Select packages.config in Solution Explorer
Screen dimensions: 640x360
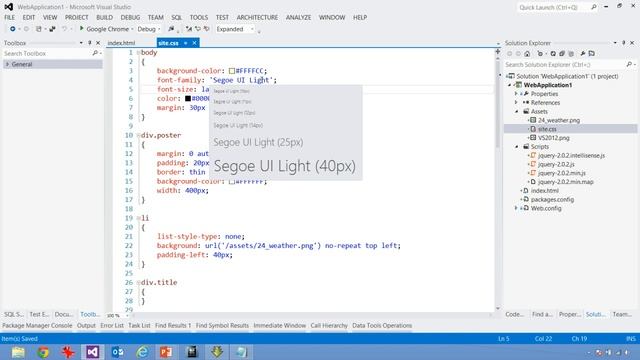pyautogui.click(x=552, y=199)
